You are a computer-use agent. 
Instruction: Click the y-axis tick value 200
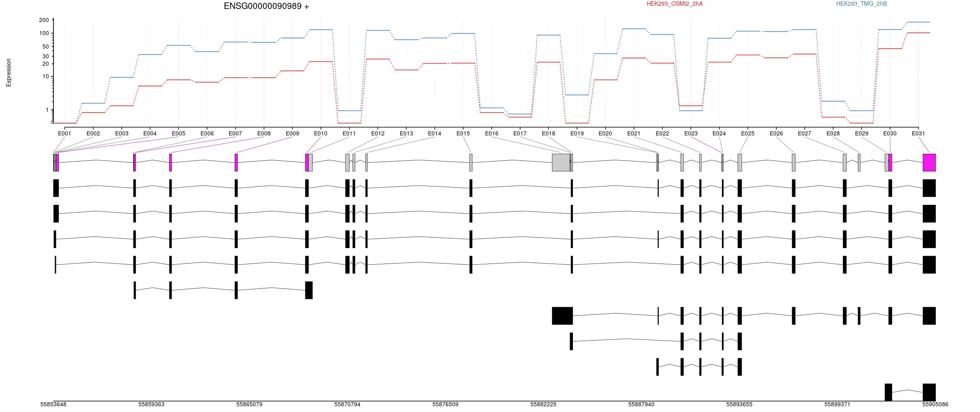[44, 20]
